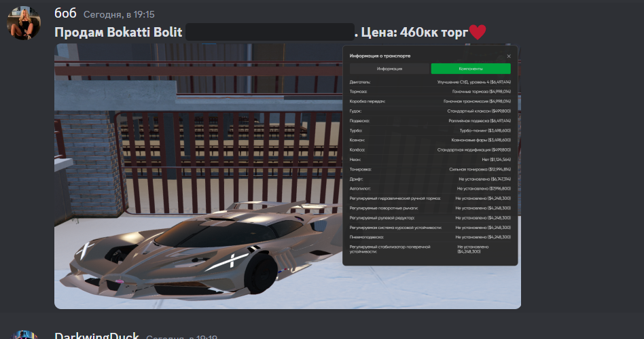Click the Коробка передач row value

click(x=478, y=101)
